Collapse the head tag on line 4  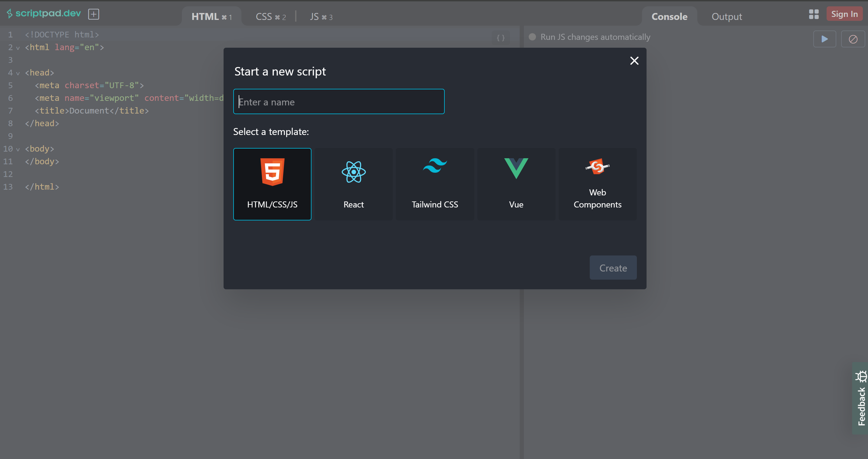tap(18, 73)
